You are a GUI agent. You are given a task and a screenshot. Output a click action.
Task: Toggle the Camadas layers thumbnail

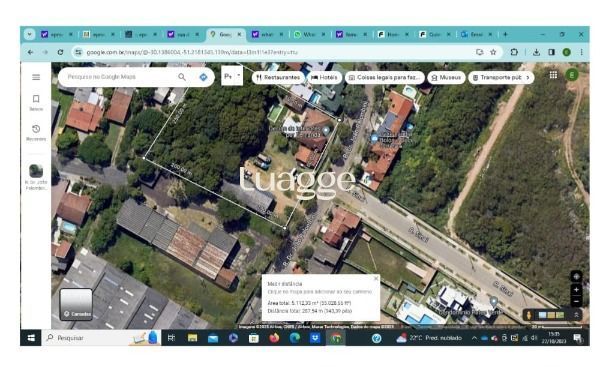(x=76, y=304)
